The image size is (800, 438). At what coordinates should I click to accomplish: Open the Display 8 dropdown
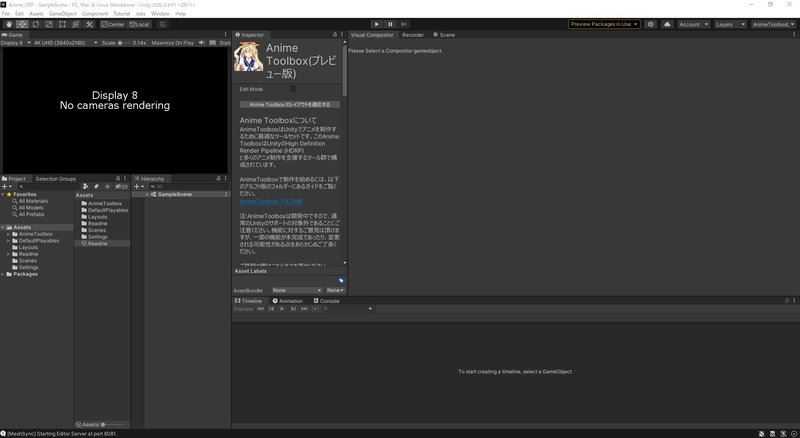click(15, 43)
